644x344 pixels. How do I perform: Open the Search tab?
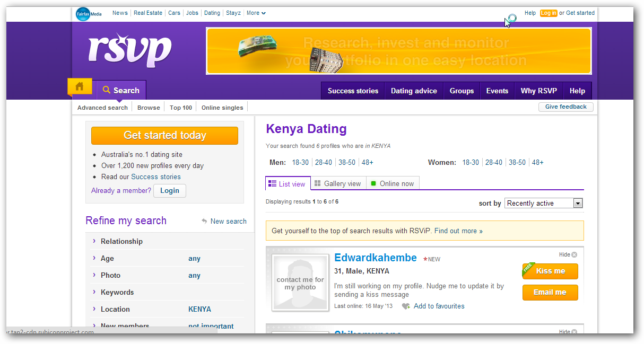click(121, 90)
